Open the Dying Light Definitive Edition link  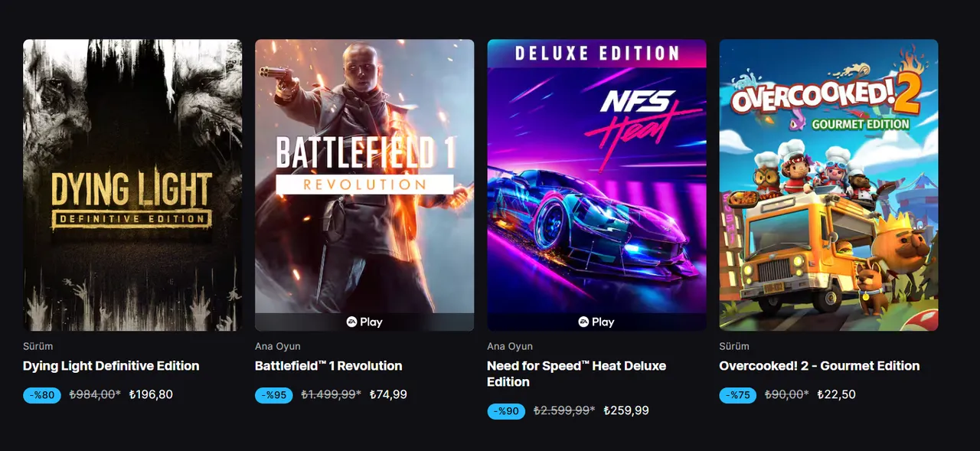click(110, 366)
